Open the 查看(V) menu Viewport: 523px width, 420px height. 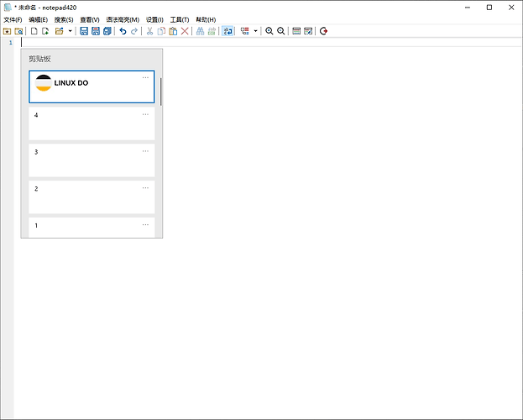click(x=90, y=19)
